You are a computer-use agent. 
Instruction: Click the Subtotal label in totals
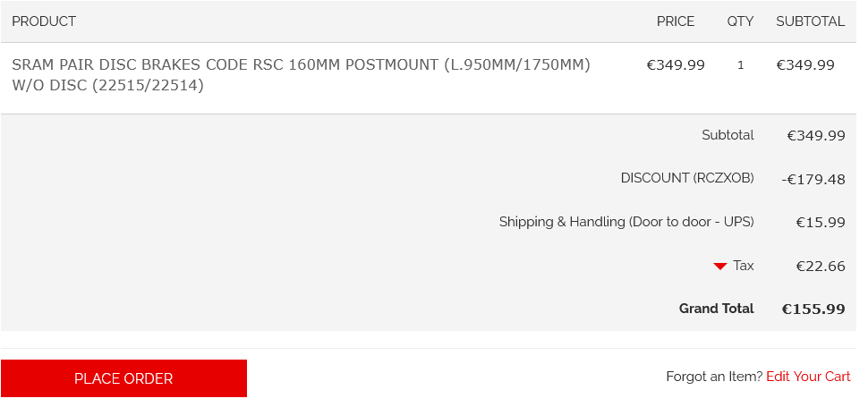click(x=728, y=135)
